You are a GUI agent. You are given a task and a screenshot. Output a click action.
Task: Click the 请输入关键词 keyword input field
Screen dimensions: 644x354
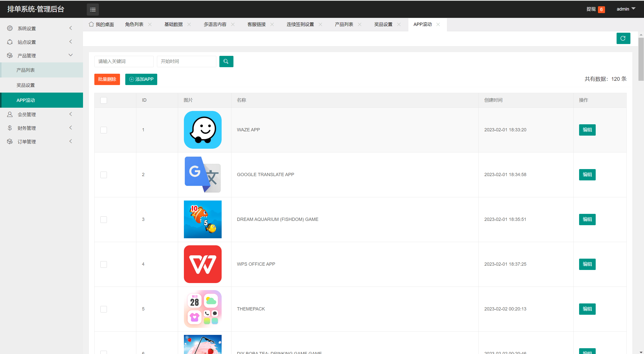click(124, 61)
